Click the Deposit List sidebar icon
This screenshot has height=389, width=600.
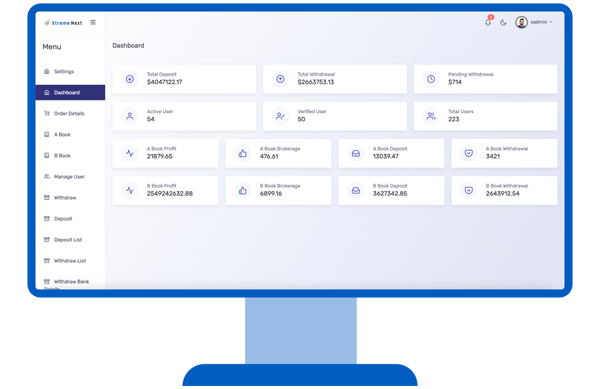[x=47, y=239]
